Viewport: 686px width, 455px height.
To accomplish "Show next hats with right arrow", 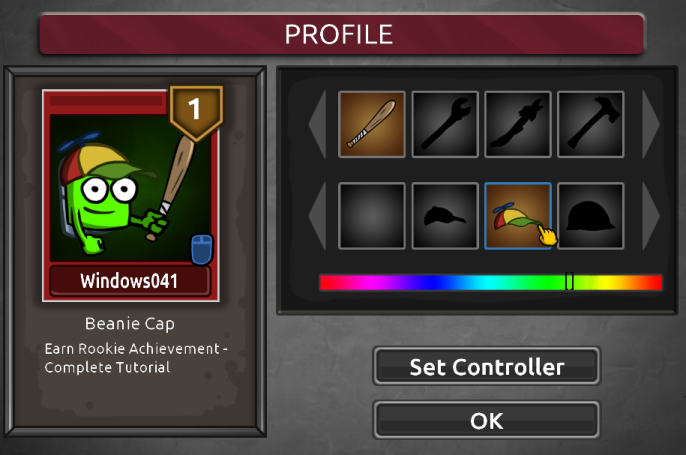I will 651,216.
